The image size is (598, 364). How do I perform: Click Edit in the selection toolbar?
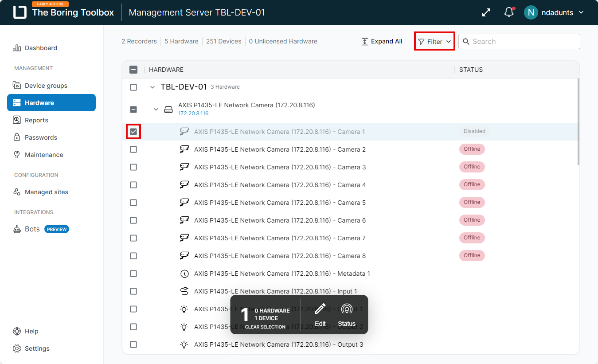click(x=320, y=315)
